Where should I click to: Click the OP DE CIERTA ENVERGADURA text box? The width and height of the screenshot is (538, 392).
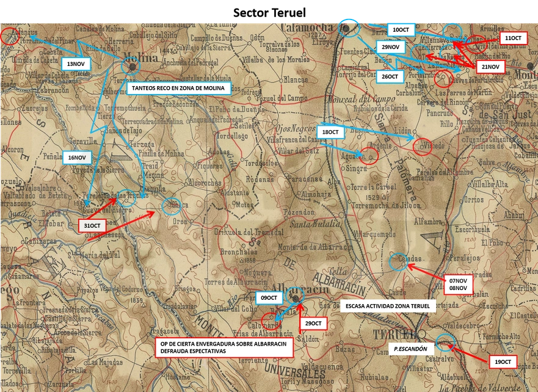pyautogui.click(x=224, y=347)
